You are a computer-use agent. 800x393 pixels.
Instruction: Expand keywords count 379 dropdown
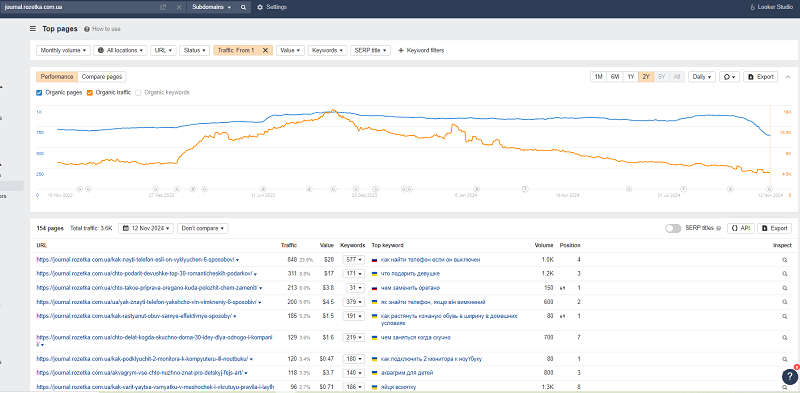[353, 302]
